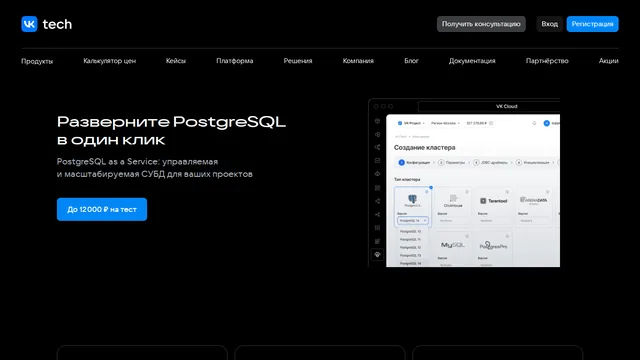Screen dimensions: 640x360
Task: Select the MySQL cluster card in preview
Action: 453,249
